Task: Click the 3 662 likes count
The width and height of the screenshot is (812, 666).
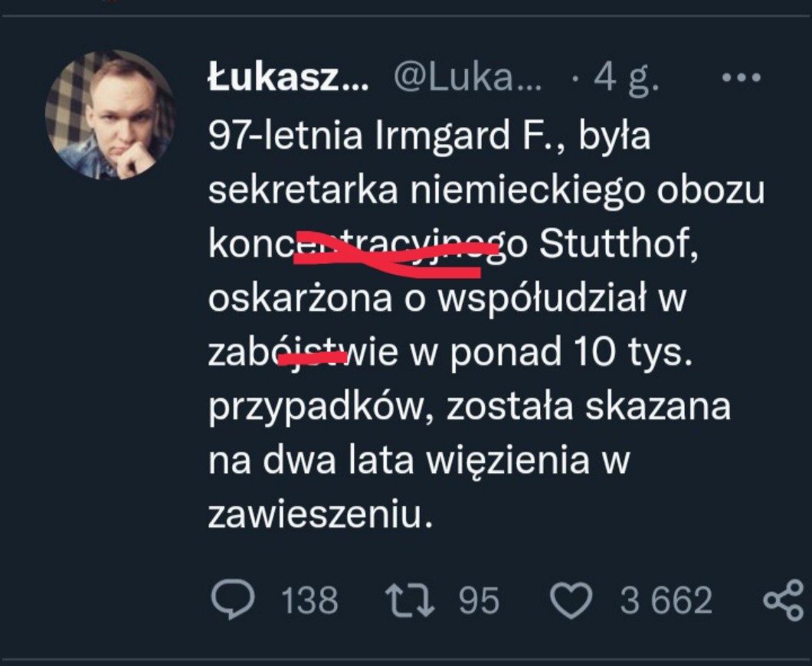Action: coord(666,600)
